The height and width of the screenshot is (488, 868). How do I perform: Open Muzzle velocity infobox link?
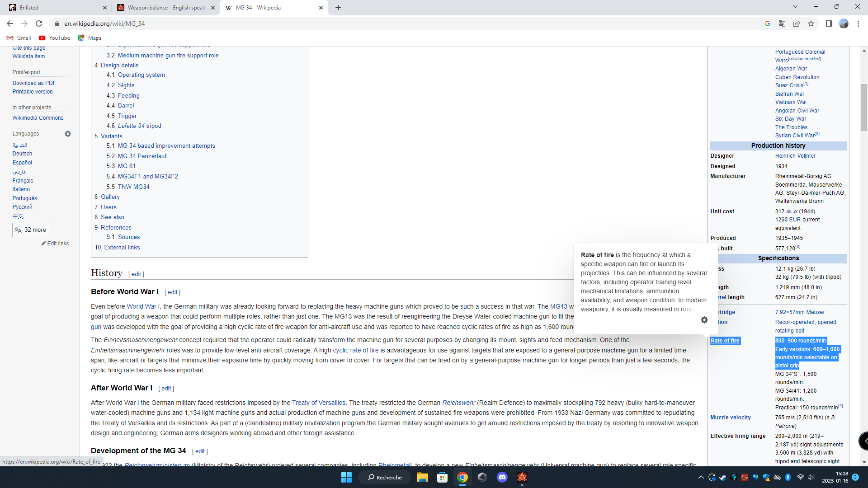(731, 418)
